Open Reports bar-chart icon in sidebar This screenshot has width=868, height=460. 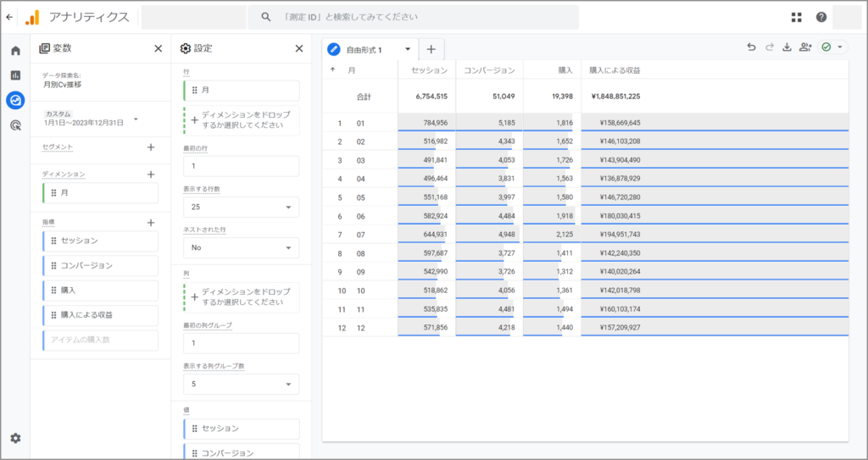[15, 75]
